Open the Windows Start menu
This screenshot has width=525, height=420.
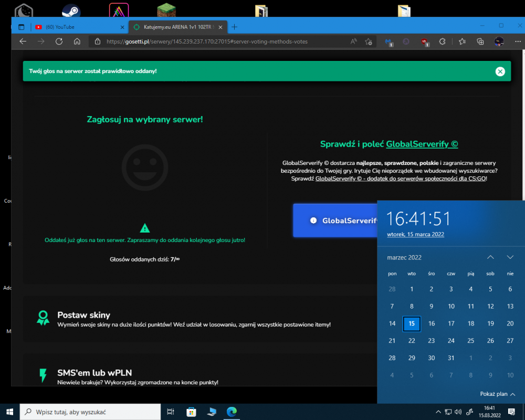click(9, 412)
